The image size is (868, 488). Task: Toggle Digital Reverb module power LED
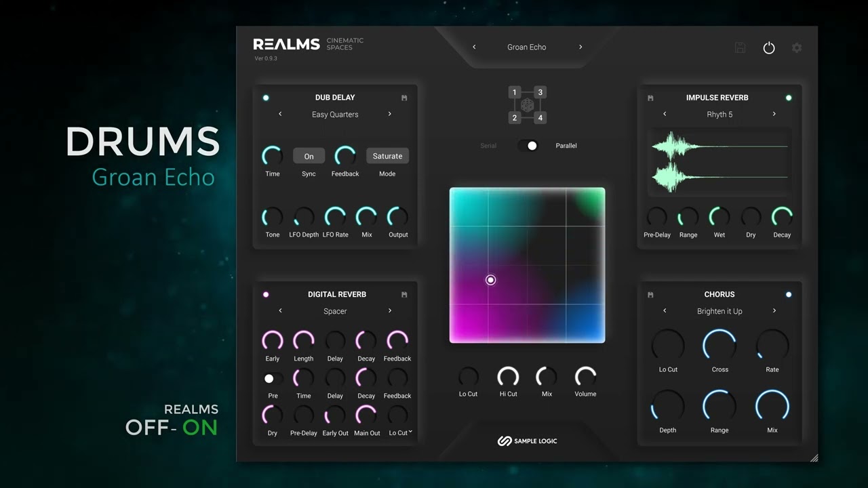click(x=266, y=294)
